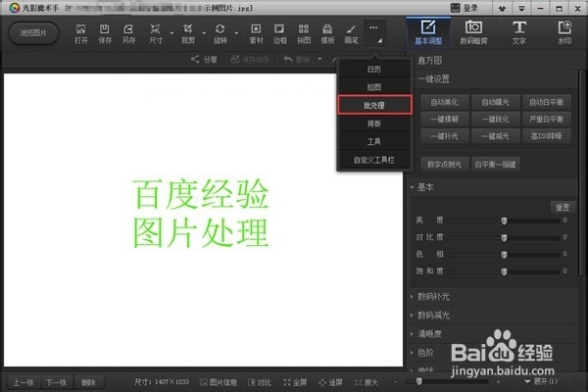Choose 排版 in the dropdown menu
588x392 pixels.
pyautogui.click(x=374, y=123)
